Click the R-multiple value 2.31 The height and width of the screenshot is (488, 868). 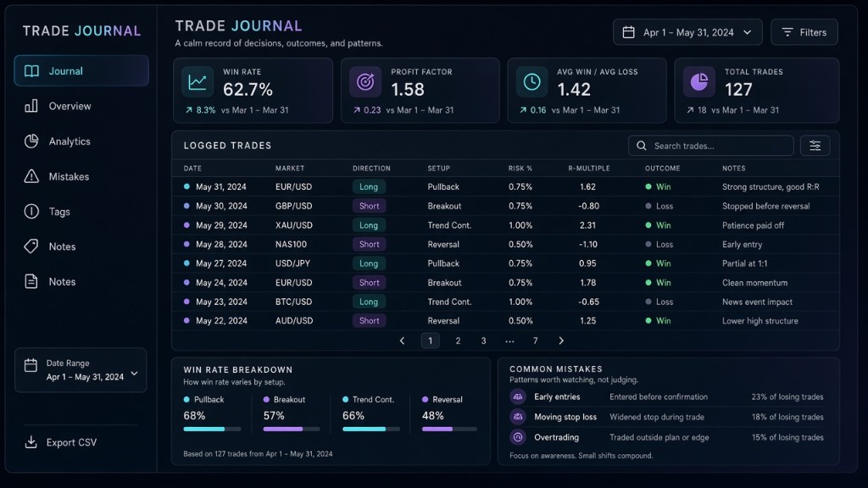point(588,225)
